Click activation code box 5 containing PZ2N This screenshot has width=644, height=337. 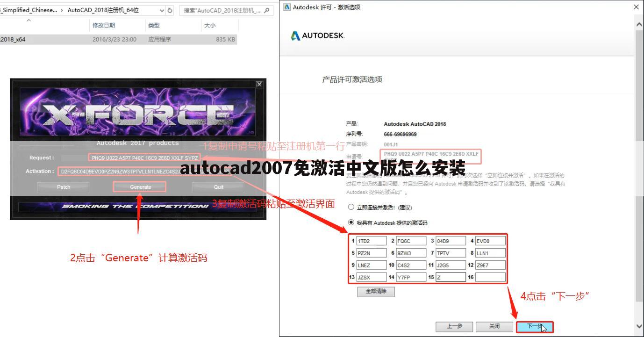point(372,253)
